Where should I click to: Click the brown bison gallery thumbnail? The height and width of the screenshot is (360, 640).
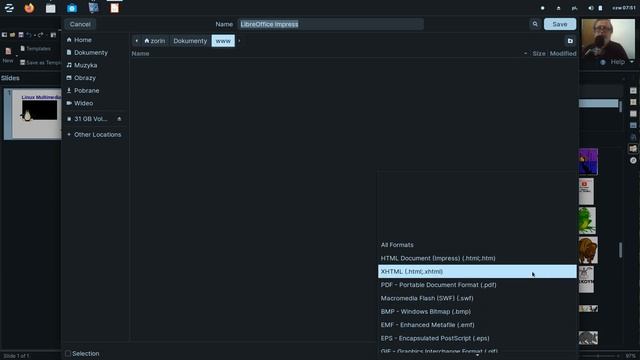click(588, 250)
